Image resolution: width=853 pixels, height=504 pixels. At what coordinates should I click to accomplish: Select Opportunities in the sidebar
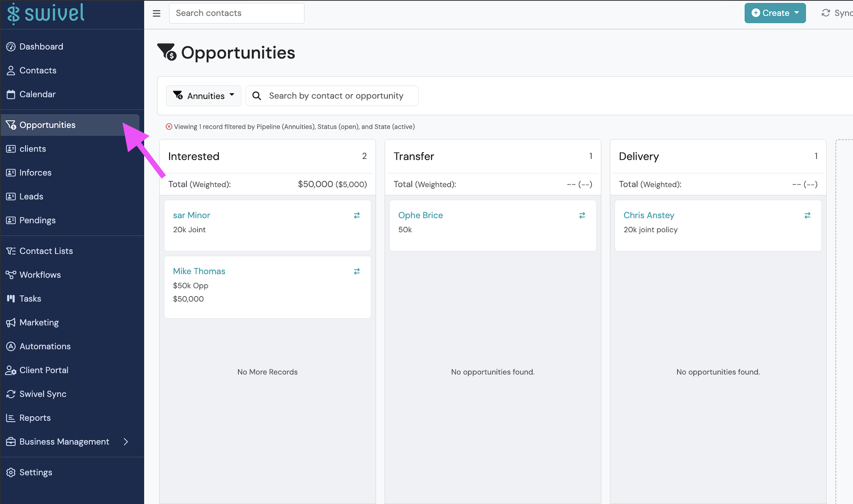70,125
